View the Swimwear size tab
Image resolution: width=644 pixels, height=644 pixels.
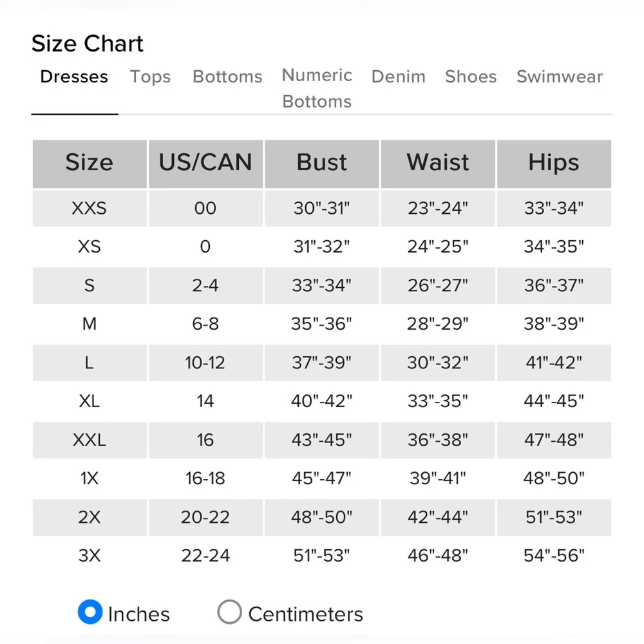pyautogui.click(x=560, y=77)
